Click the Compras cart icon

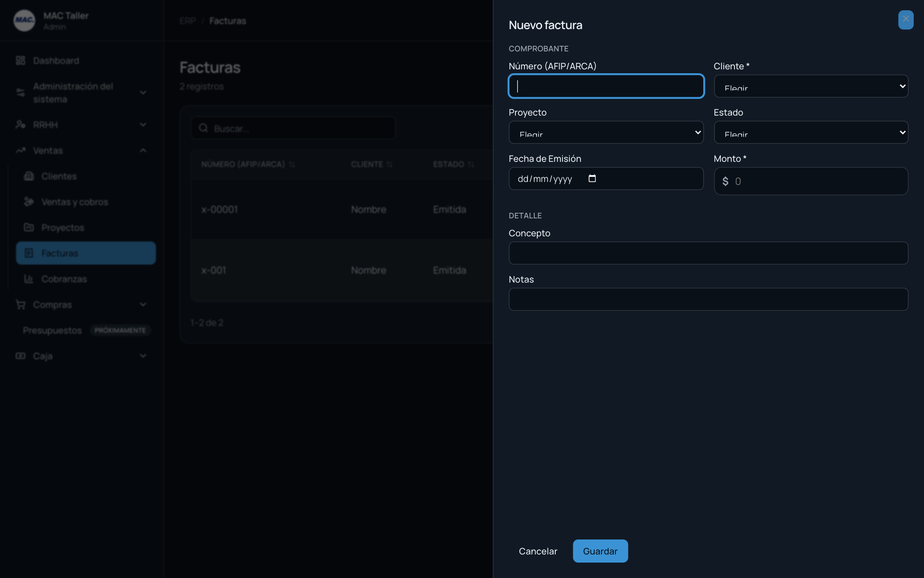[x=21, y=304]
